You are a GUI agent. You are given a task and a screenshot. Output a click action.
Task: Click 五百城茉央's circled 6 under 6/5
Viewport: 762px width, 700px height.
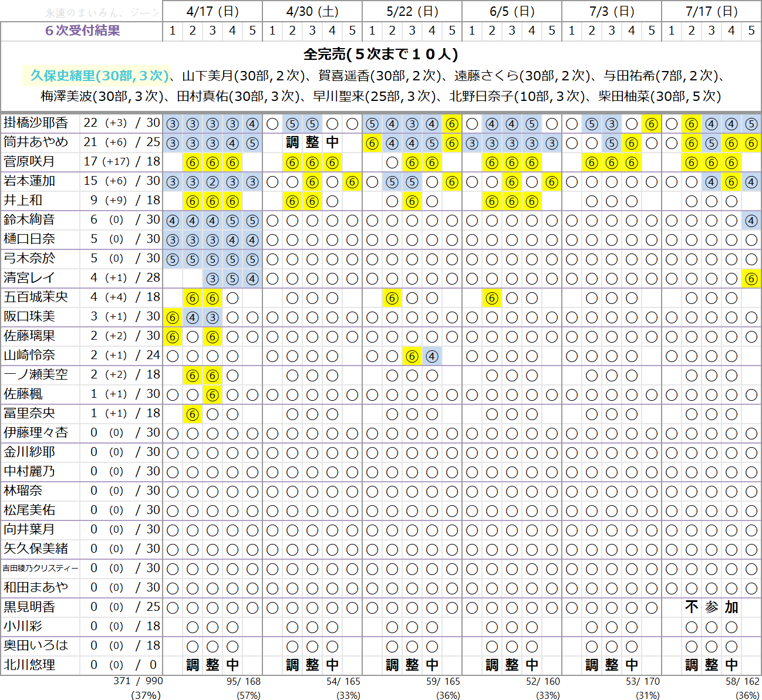click(492, 298)
